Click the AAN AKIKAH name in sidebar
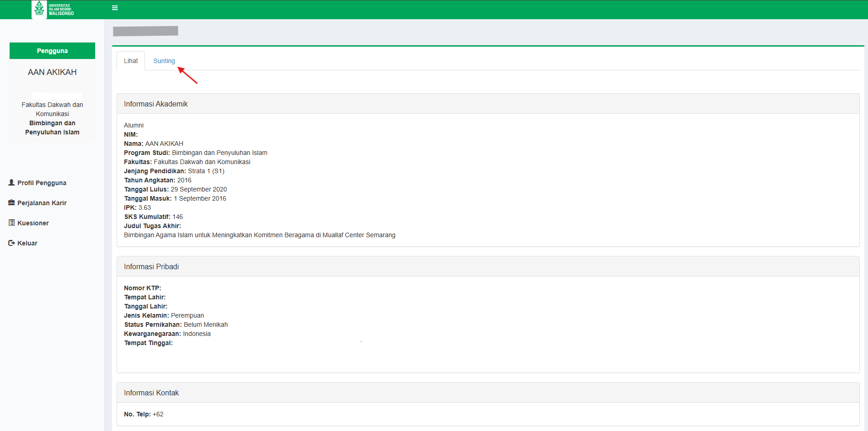 [x=52, y=72]
